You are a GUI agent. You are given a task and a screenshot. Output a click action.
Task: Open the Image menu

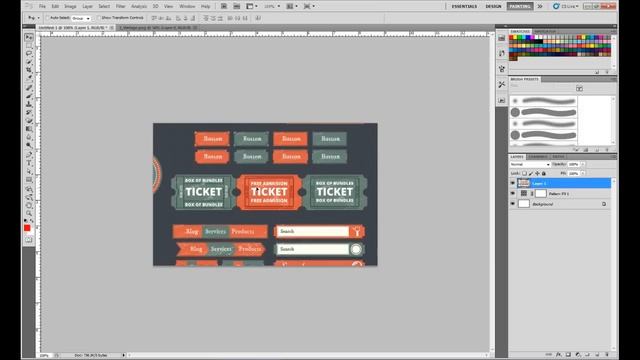[x=70, y=7]
